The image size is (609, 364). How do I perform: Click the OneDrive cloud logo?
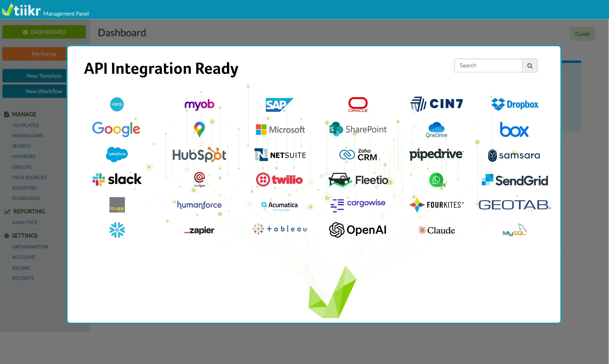(437, 130)
